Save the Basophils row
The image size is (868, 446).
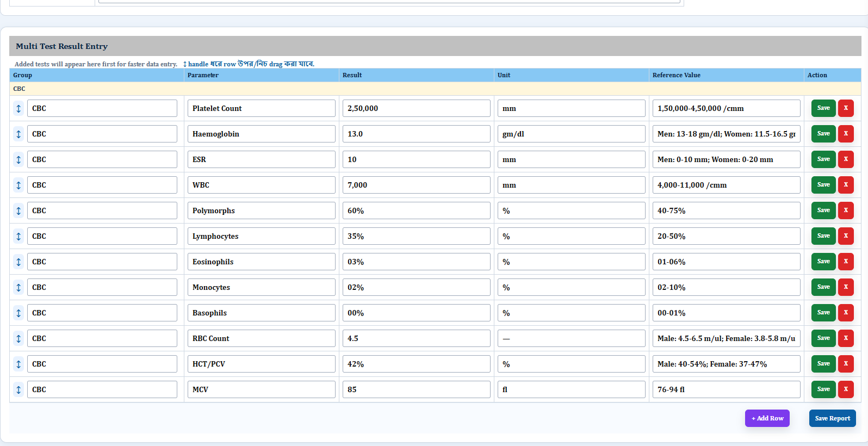tap(823, 313)
